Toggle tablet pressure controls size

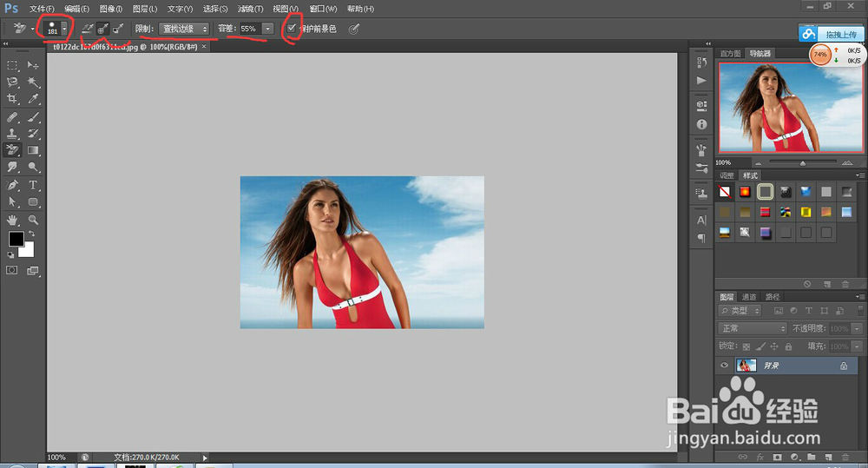click(354, 29)
